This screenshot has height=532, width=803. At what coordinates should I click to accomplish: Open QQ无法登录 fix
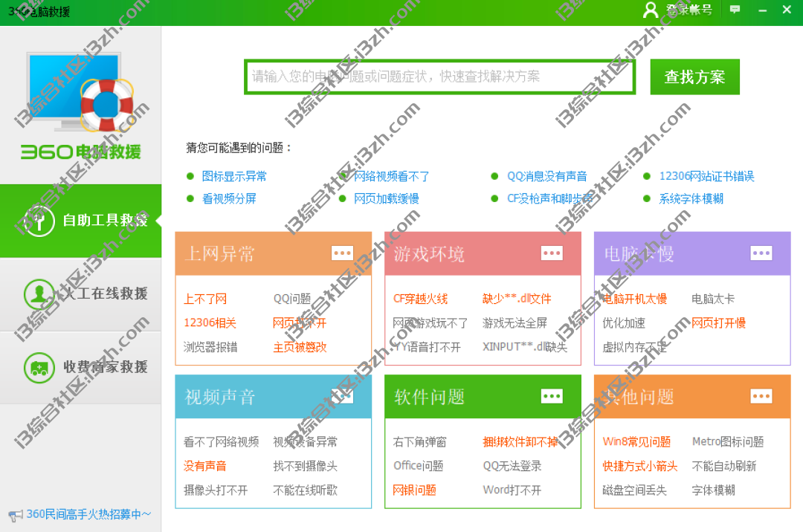512,466
